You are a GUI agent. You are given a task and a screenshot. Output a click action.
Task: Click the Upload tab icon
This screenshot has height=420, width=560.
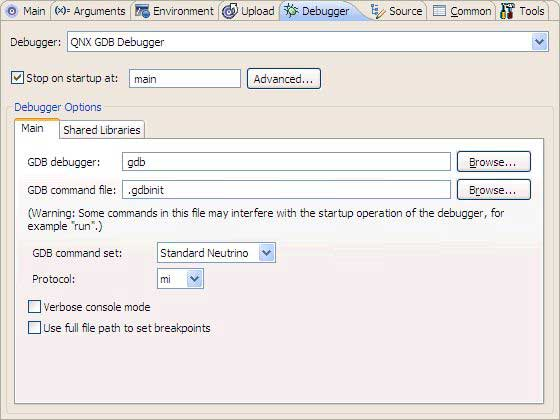229,11
